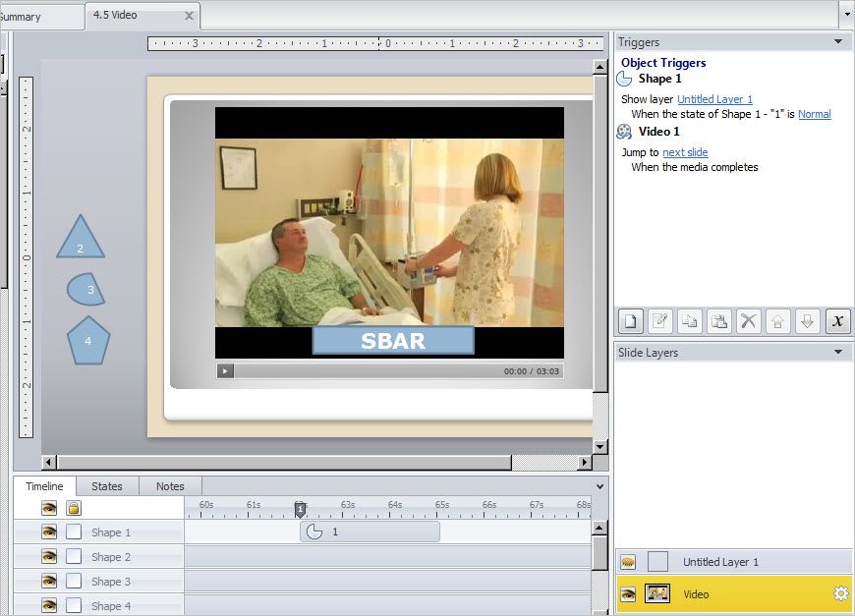This screenshot has width=855, height=616.
Task: Click the edit trigger icon
Action: pos(659,320)
